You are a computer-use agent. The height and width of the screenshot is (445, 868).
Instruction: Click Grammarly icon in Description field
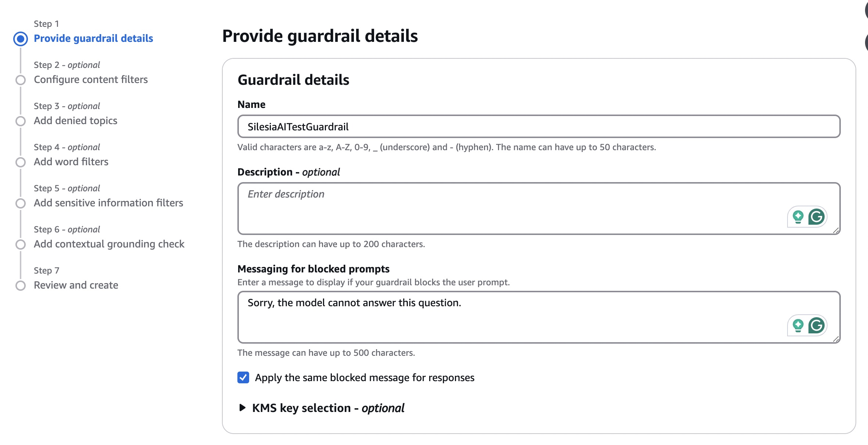pos(817,217)
